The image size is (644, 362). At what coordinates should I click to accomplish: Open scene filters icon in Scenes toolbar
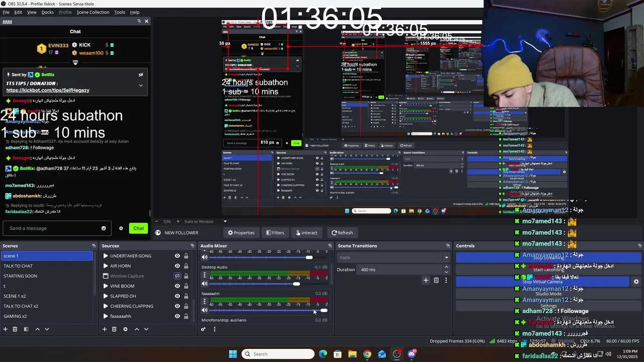(26, 329)
